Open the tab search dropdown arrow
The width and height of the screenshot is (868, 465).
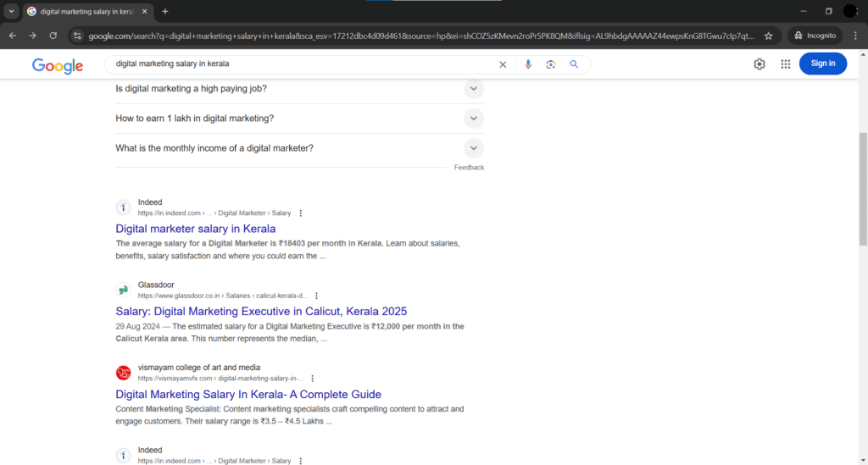coord(11,11)
